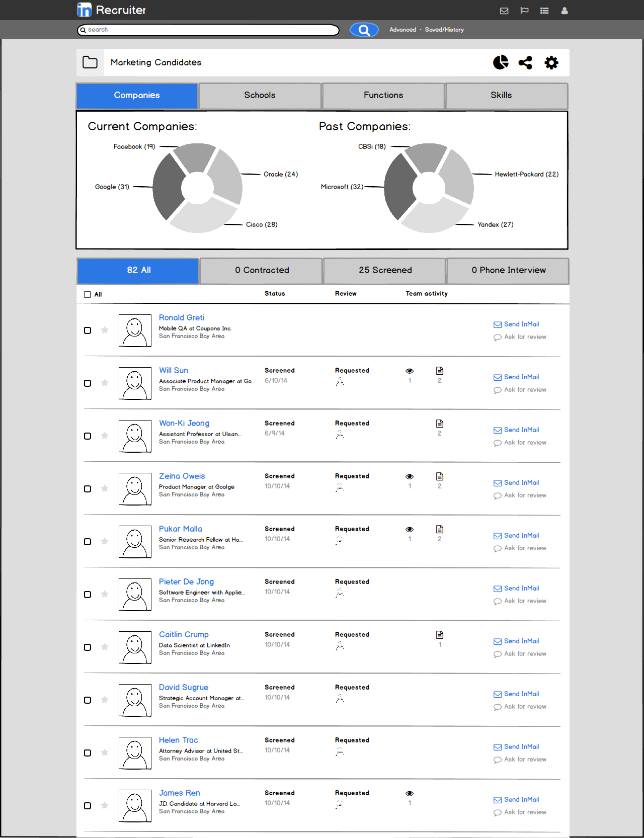The height and width of the screenshot is (838, 644).
Task: Select Zeina Oweis's checkbox
Action: click(x=88, y=489)
